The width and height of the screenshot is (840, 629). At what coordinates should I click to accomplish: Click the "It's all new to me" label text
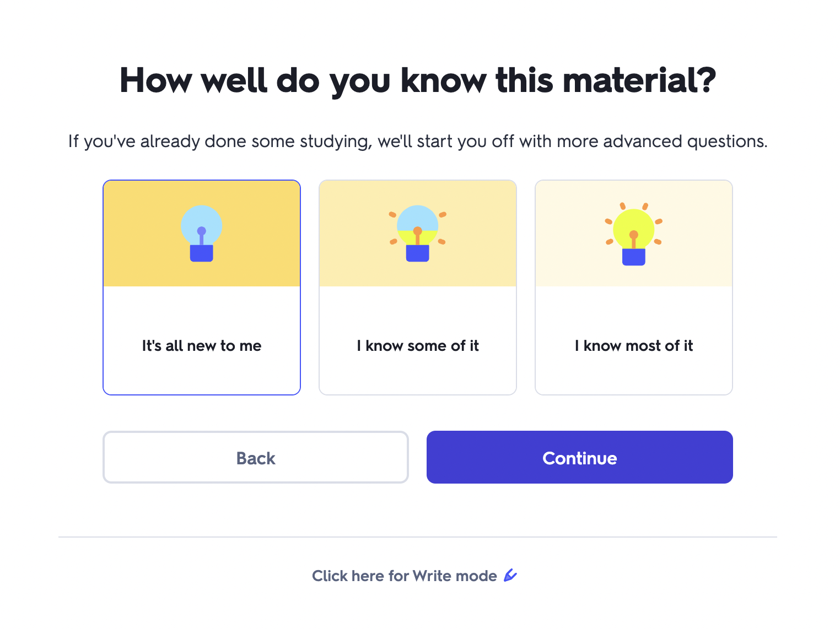(202, 346)
